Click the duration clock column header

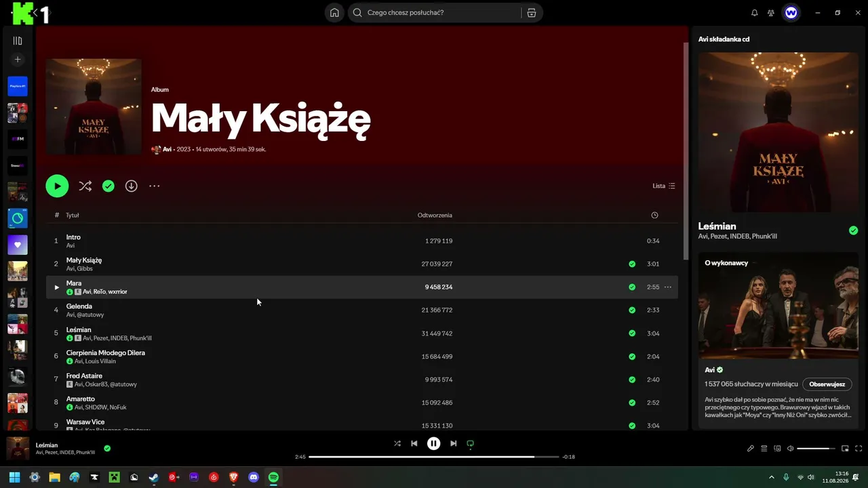tap(654, 216)
